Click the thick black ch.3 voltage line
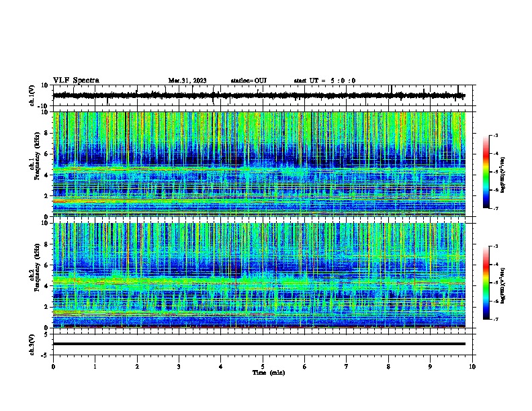This screenshot has height=411, width=532. [x=259, y=344]
